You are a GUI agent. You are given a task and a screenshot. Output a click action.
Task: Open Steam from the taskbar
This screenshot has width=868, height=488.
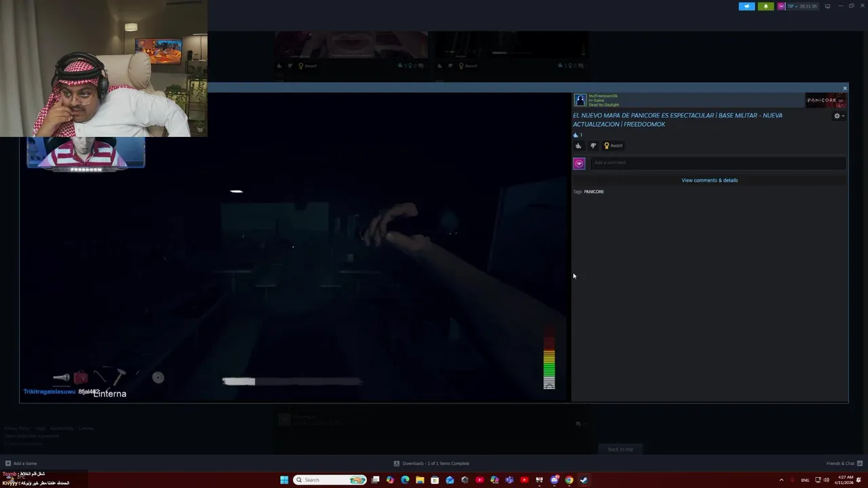point(584,480)
